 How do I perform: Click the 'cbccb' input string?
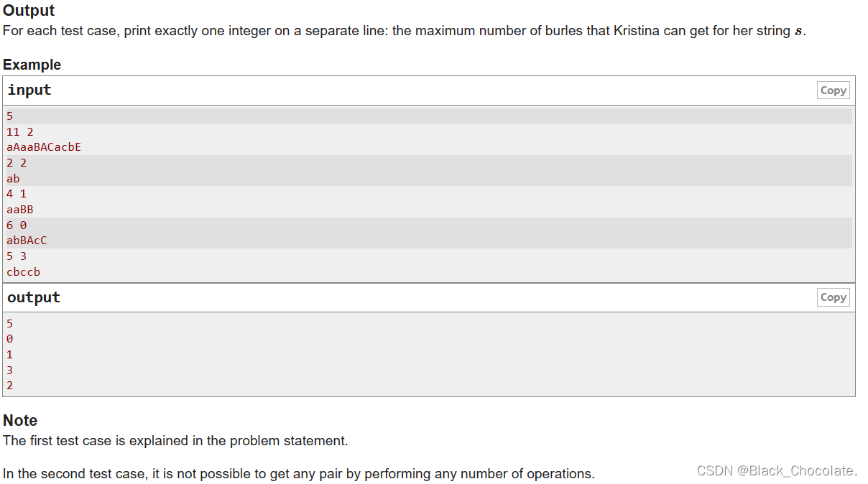tap(24, 272)
